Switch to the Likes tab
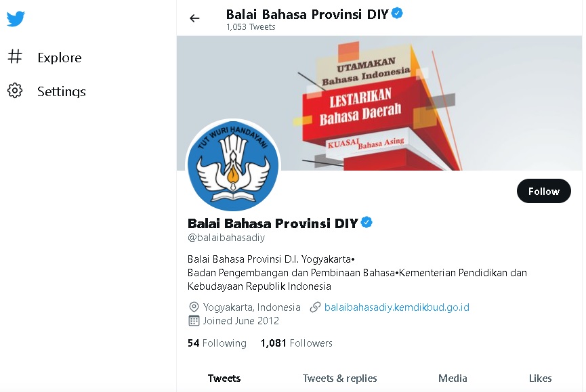The width and height of the screenshot is (586, 392). pyautogui.click(x=540, y=378)
